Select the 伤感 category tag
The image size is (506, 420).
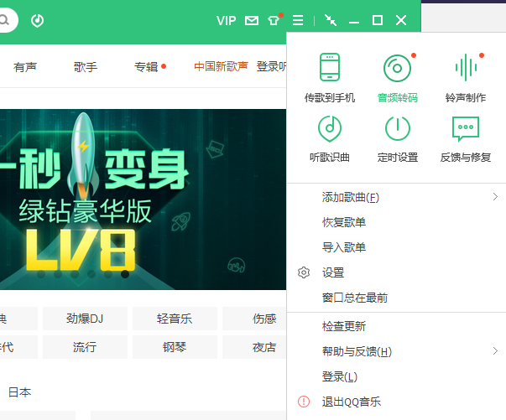point(254,319)
